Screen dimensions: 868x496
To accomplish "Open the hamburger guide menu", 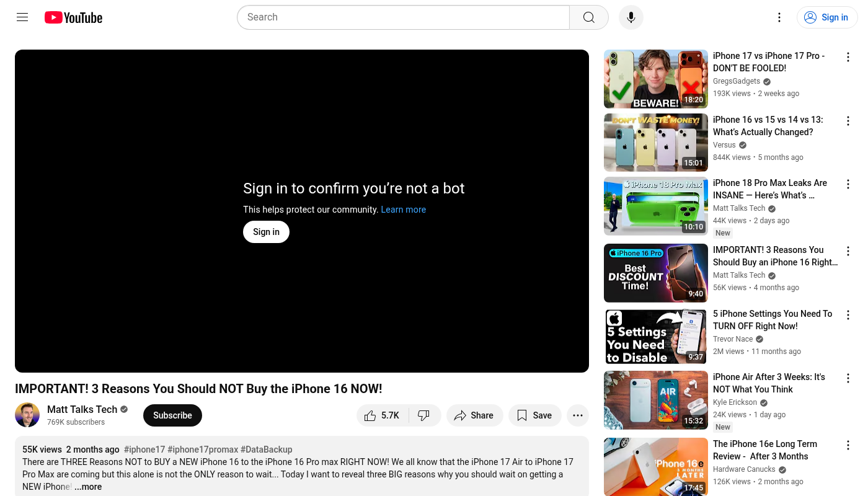I will (22, 17).
